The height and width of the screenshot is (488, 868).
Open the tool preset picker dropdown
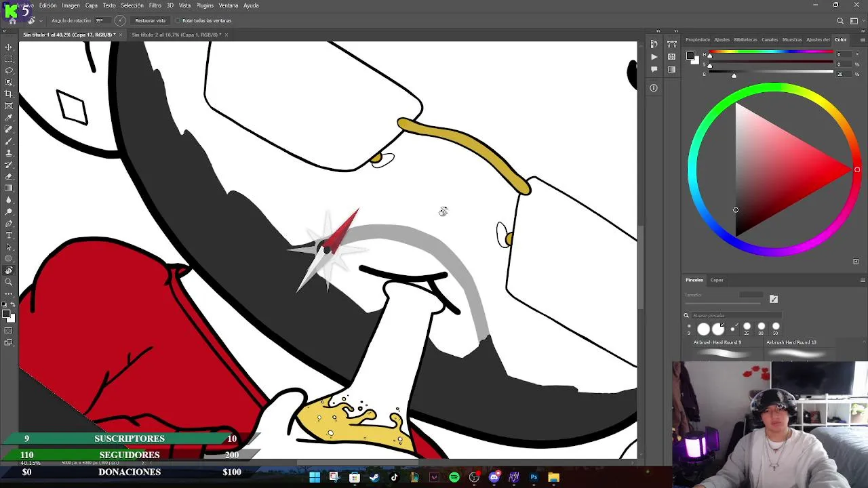[x=41, y=20]
